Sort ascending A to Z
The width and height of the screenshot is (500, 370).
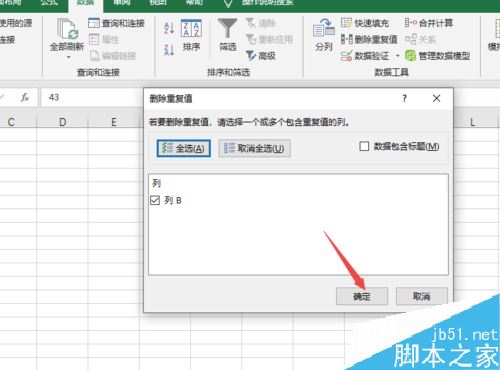pos(169,28)
